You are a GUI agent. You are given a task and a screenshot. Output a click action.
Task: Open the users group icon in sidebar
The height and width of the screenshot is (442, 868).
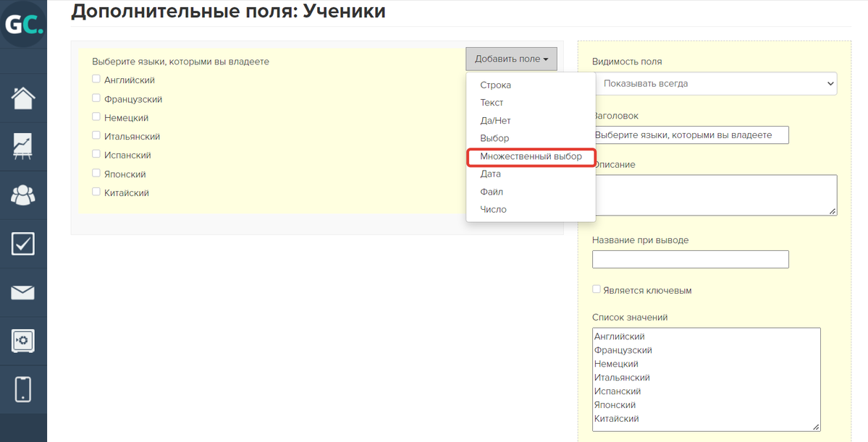(23, 195)
